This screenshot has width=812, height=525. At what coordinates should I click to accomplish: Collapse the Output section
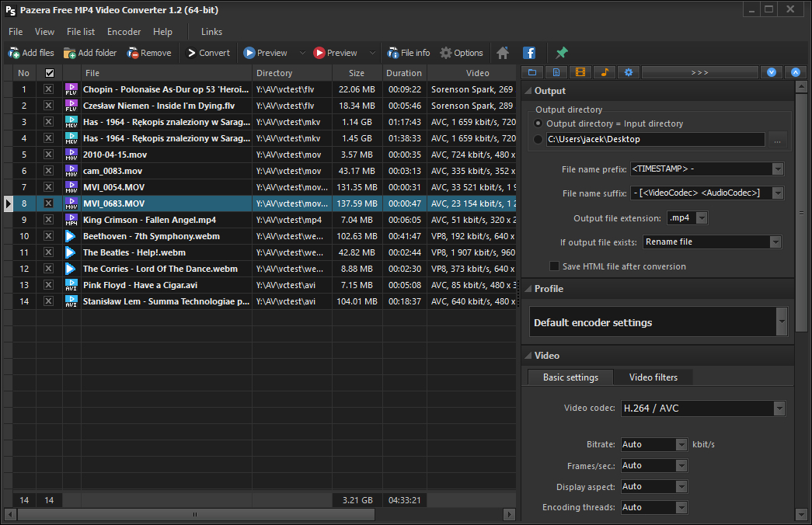(x=528, y=91)
